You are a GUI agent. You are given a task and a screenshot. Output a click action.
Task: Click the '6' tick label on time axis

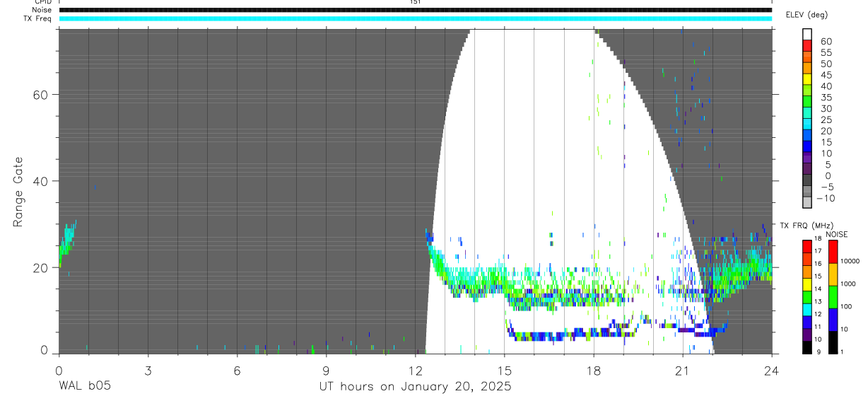click(x=237, y=370)
